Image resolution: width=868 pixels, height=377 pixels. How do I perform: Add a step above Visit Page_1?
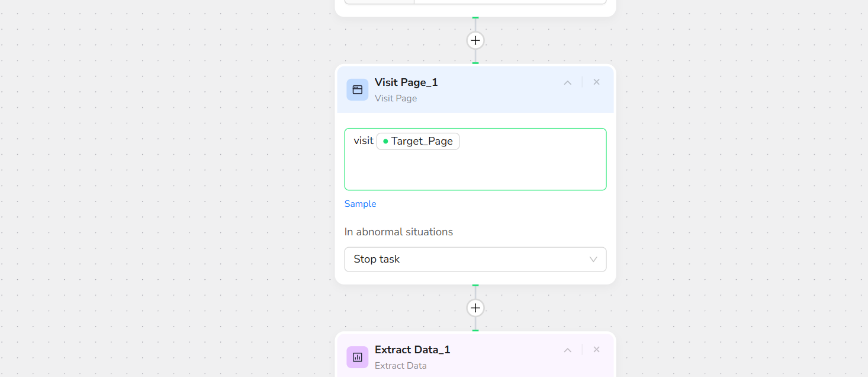click(475, 40)
